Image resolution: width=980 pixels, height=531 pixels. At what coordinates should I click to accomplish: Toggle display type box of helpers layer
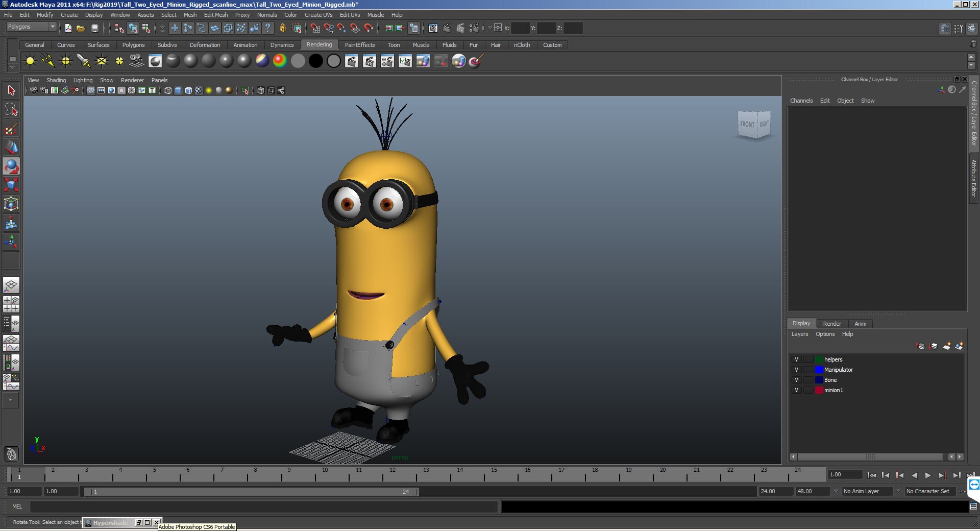(x=808, y=359)
